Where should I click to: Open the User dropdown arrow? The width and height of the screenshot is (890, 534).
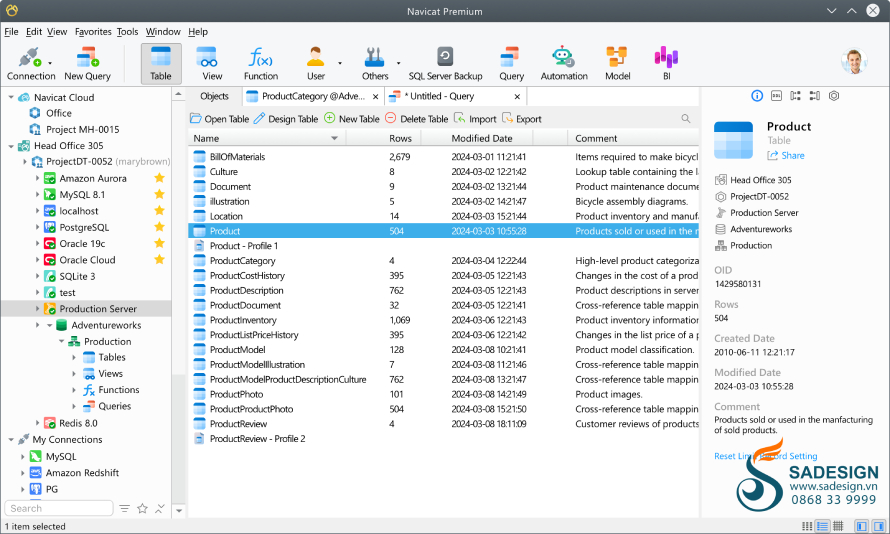coord(340,63)
